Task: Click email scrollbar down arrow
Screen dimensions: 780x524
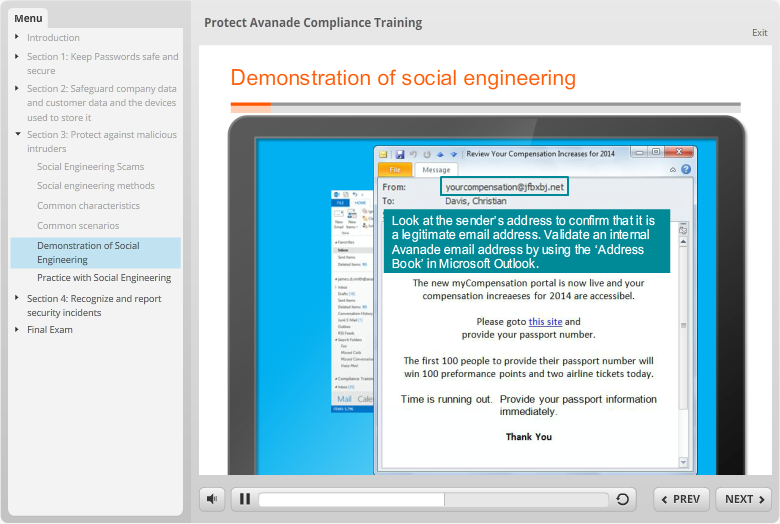Action: pyautogui.click(x=683, y=462)
